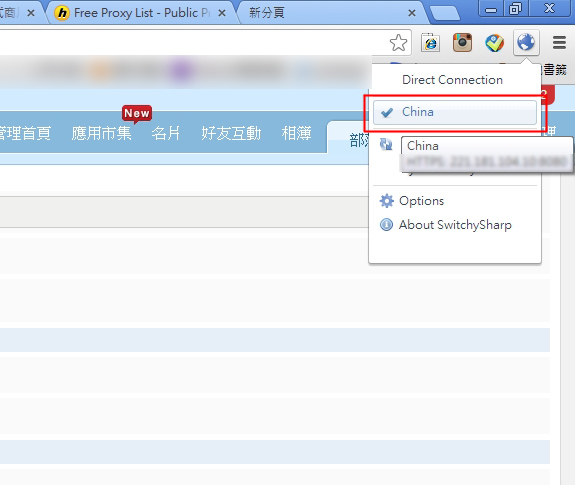The height and width of the screenshot is (485, 575).
Task: Click the Instagram extension icon
Action: [462, 43]
